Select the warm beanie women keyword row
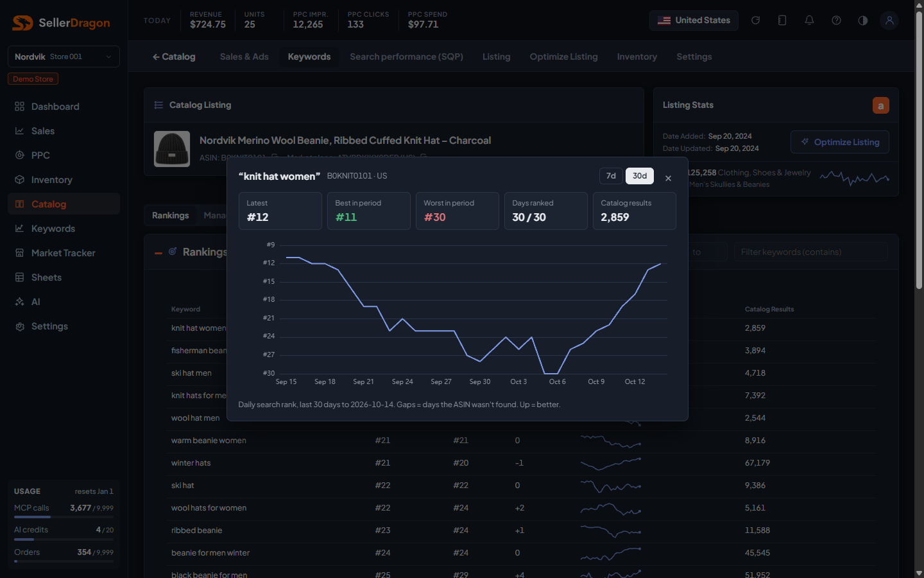924x578 pixels. (522, 441)
